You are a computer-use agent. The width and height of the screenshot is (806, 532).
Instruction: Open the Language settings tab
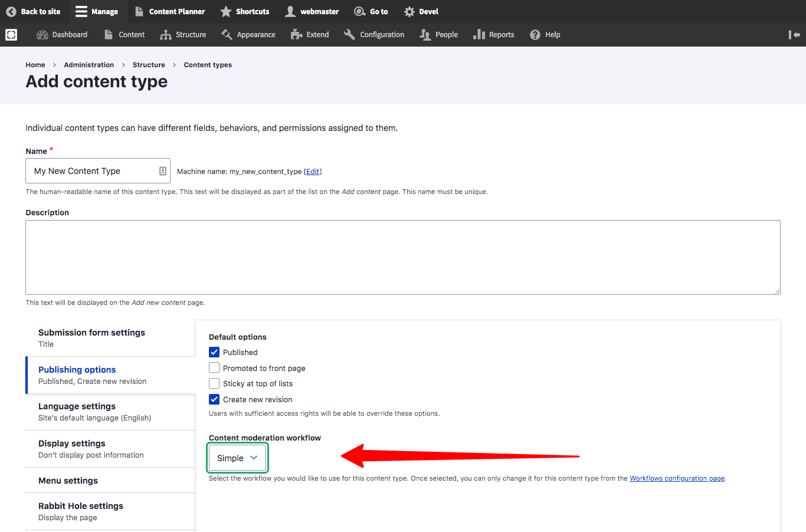pyautogui.click(x=77, y=406)
